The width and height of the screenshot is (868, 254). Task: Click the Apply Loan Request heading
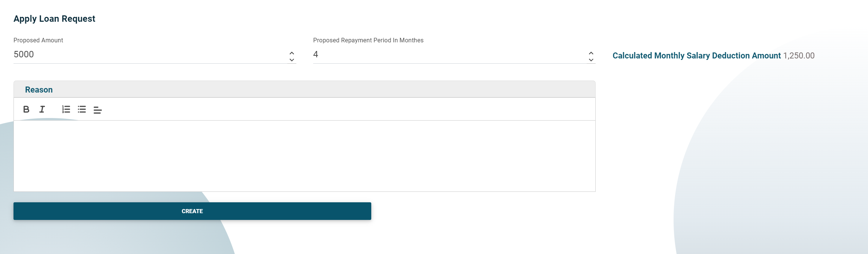pyautogui.click(x=54, y=18)
